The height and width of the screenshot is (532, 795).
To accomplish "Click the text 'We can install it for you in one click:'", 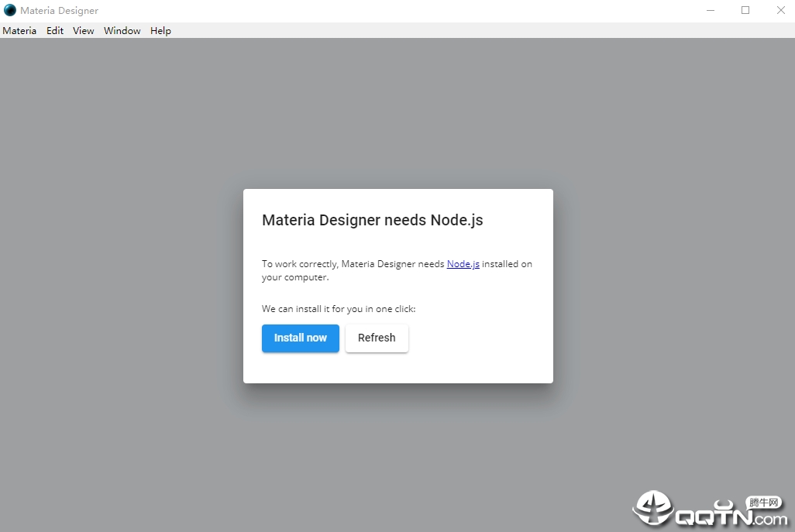I will tap(339, 308).
